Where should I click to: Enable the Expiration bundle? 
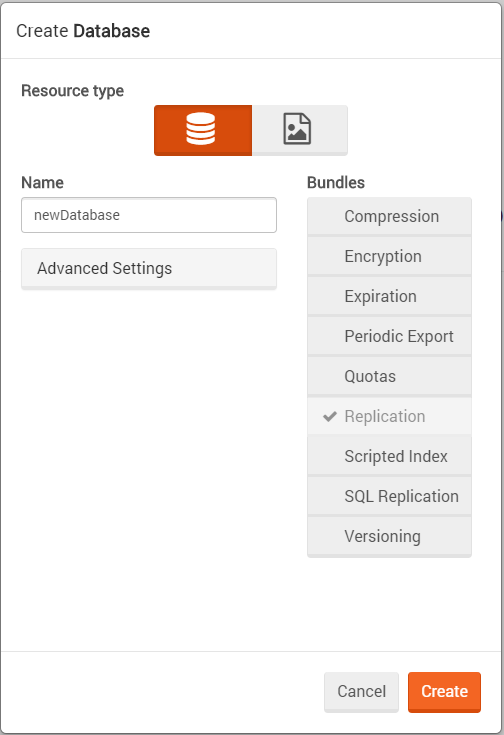389,296
